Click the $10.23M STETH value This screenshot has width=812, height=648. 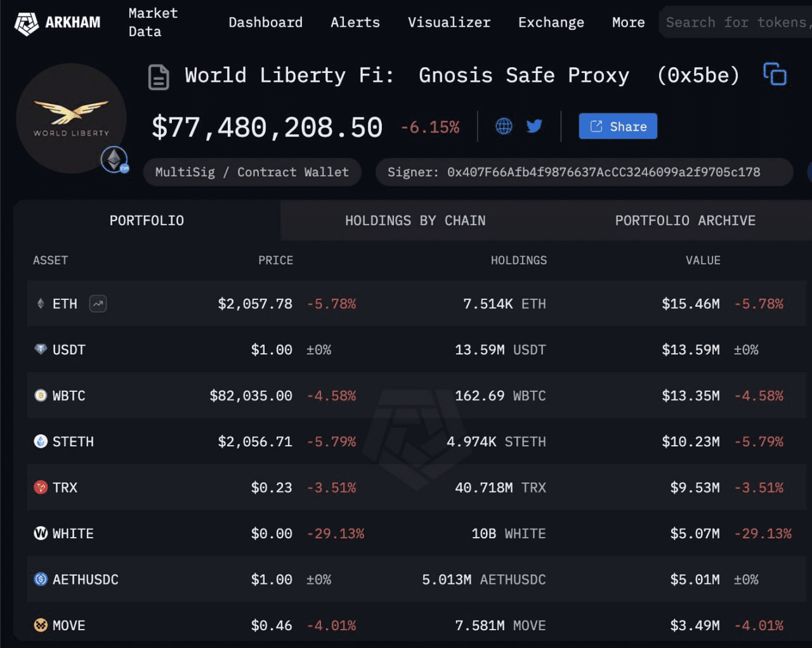691,441
